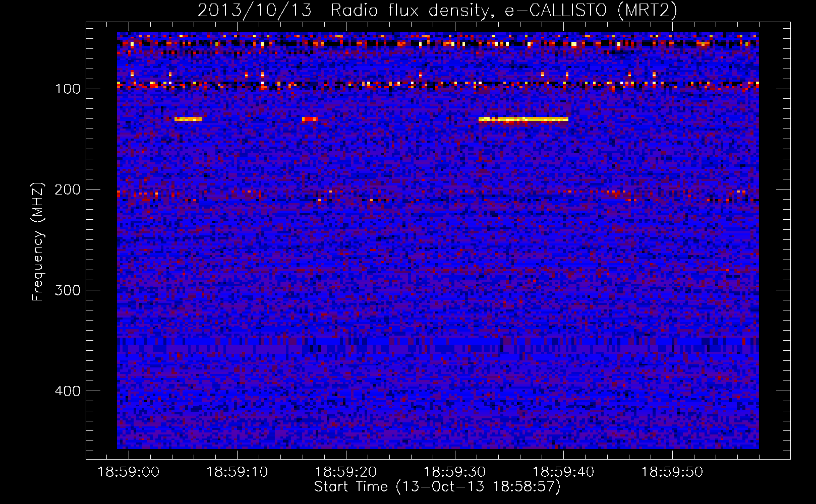Click the small red burst near 18:59:17
The height and width of the screenshot is (504, 816).
310,119
